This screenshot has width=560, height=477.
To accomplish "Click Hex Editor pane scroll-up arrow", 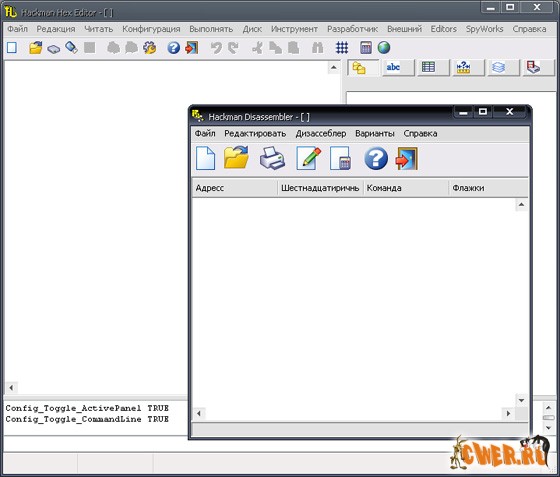I will click(334, 67).
